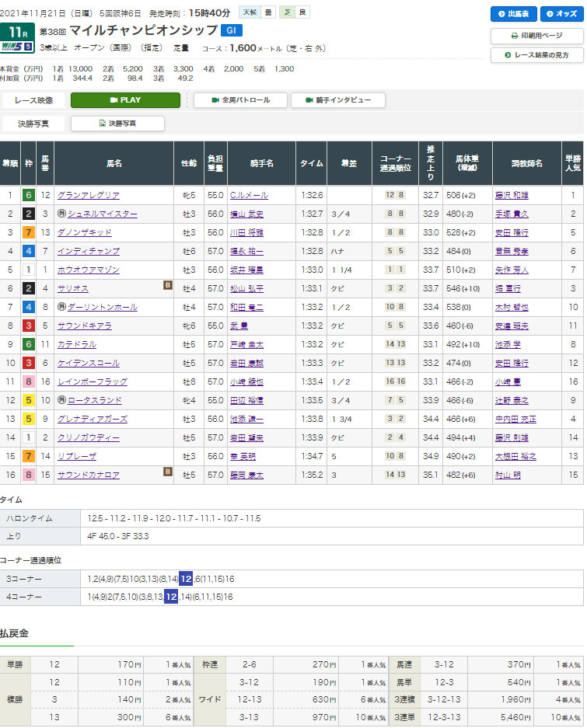Click the blinker B icon beside サリオス
Viewport: 587px width, 728px height.
(167, 285)
